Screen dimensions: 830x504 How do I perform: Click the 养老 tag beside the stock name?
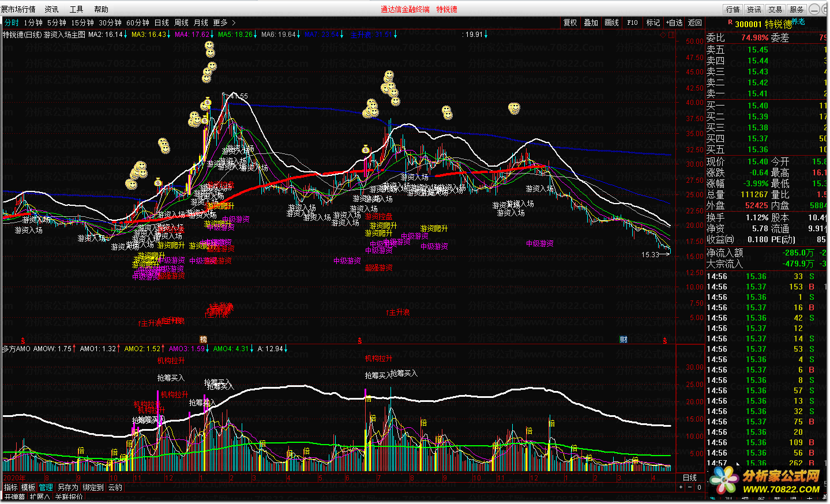[x=798, y=21]
